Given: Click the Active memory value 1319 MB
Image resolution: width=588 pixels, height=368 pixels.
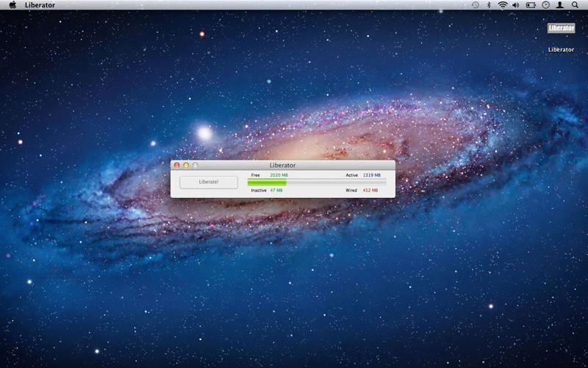Looking at the screenshot, I should pyautogui.click(x=372, y=175).
